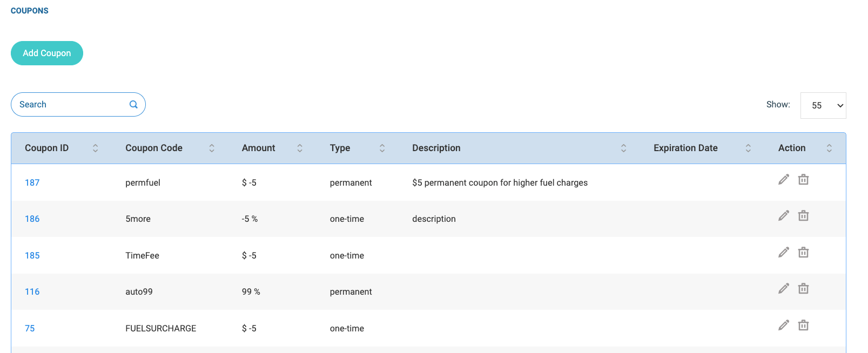Select the FUELSURCHARGE coupon code cell
The image size is (868, 353).
pos(161,329)
